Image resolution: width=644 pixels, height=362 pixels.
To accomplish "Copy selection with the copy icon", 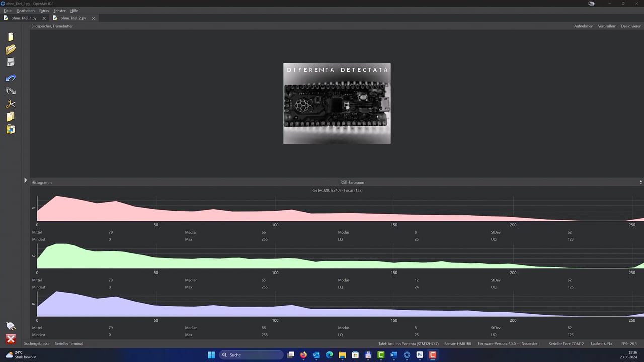I will tap(11, 116).
